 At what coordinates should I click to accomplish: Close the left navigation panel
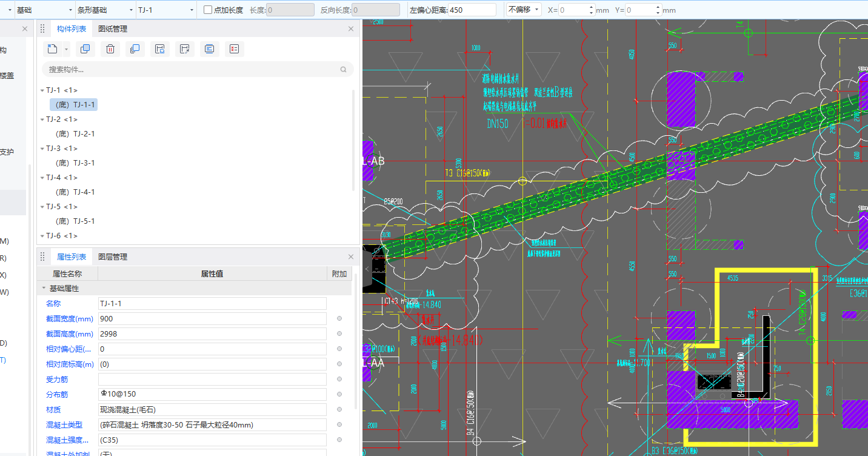pos(25,29)
